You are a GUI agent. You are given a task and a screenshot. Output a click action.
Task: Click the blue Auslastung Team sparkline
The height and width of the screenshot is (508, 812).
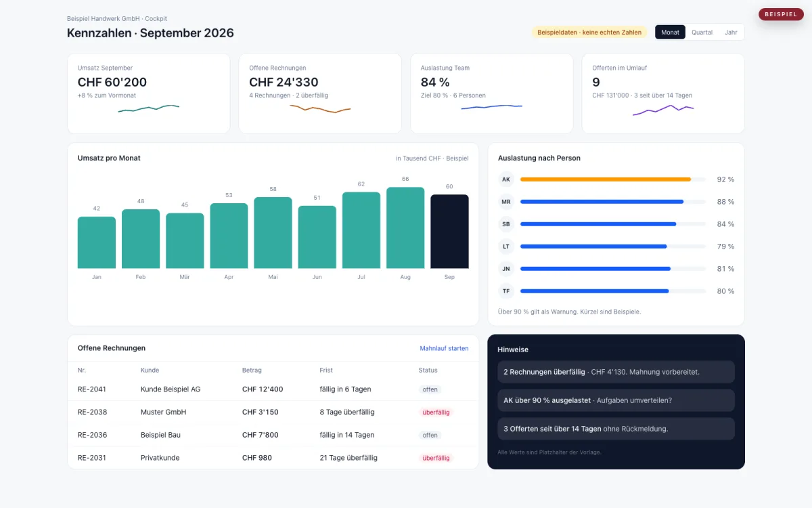[492, 106]
